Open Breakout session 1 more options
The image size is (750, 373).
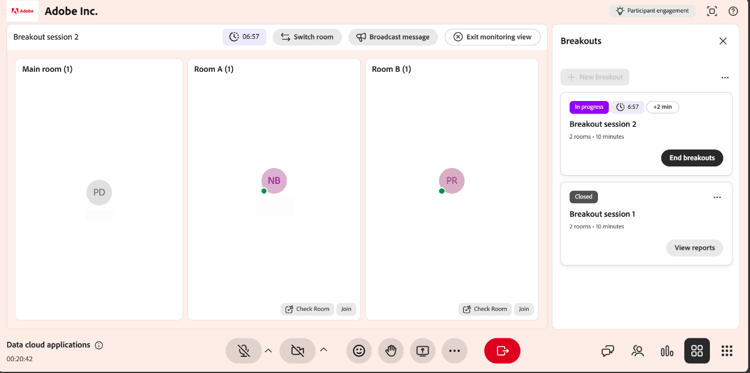[717, 197]
